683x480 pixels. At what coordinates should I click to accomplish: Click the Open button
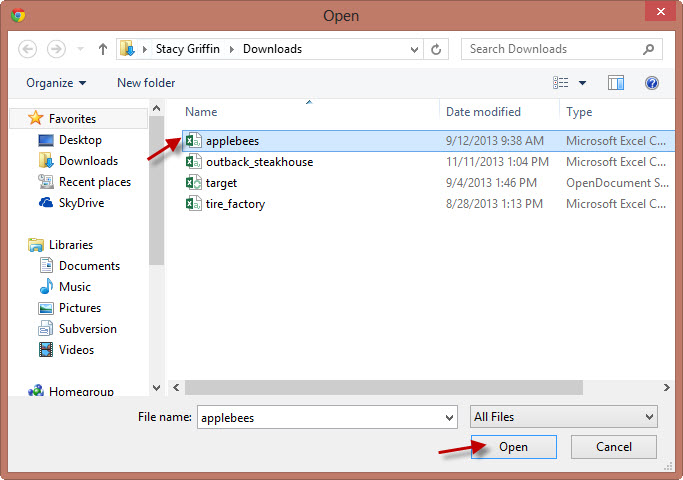tap(514, 446)
